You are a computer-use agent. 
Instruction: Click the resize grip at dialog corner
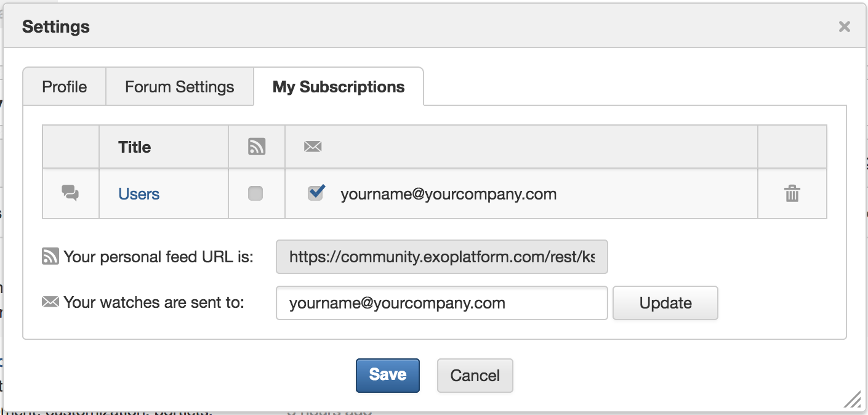point(853,400)
